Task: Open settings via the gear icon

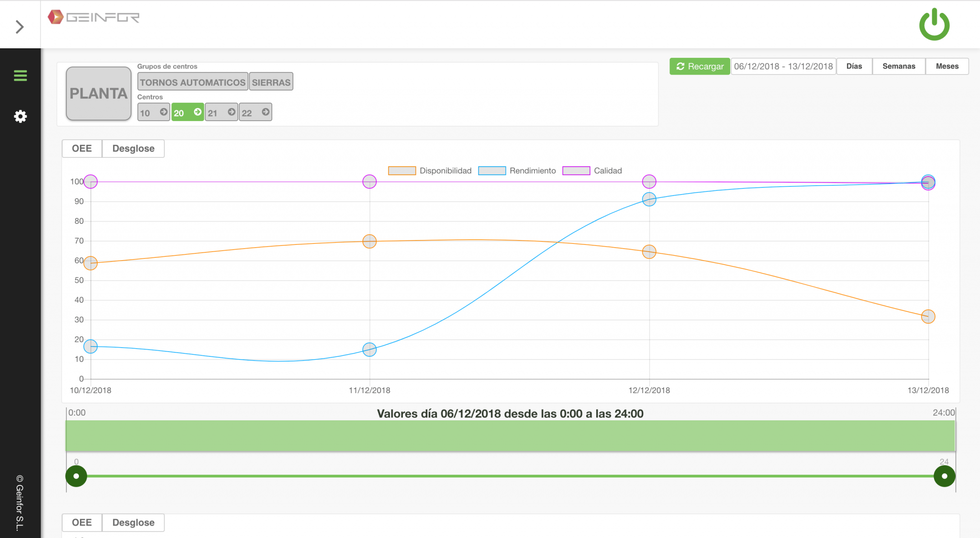Action: [20, 116]
